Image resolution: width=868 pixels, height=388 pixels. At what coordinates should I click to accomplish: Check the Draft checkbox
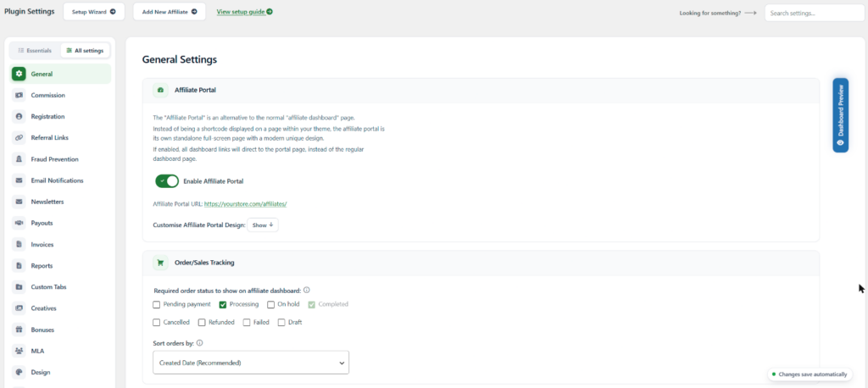(281, 322)
